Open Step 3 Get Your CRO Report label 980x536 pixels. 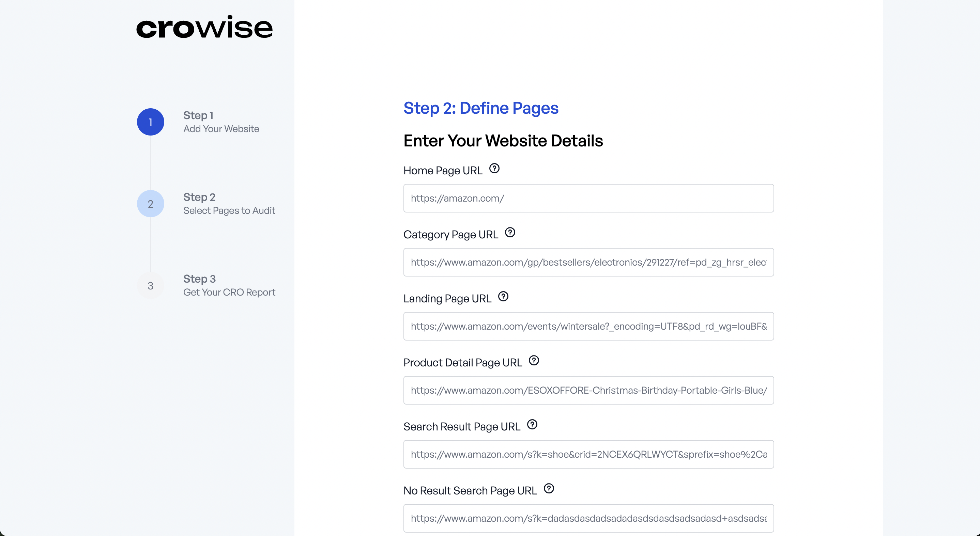[x=229, y=285]
